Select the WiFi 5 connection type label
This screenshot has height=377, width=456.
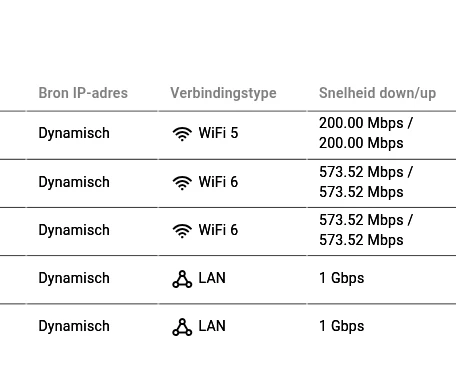coord(218,133)
